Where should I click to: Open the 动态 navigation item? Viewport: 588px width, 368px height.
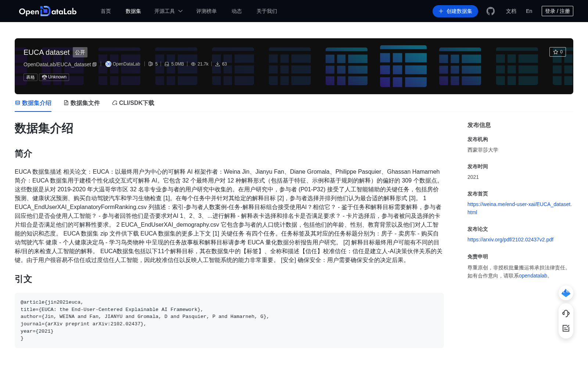pyautogui.click(x=237, y=11)
